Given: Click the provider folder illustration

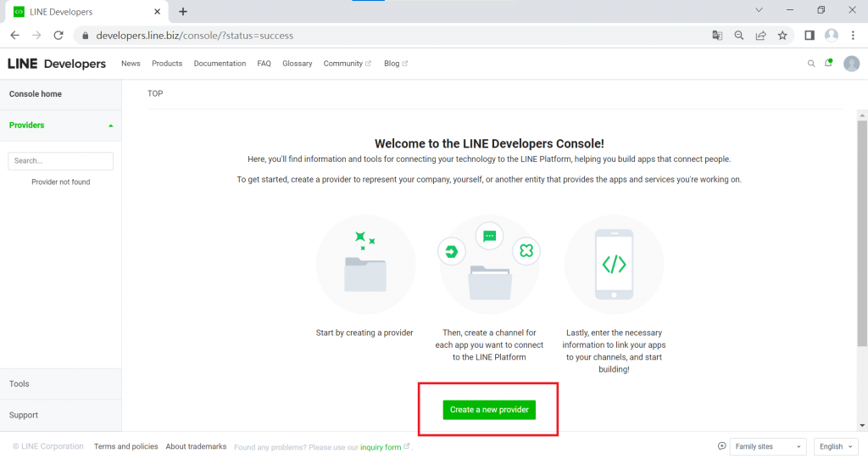Looking at the screenshot, I should (365, 265).
